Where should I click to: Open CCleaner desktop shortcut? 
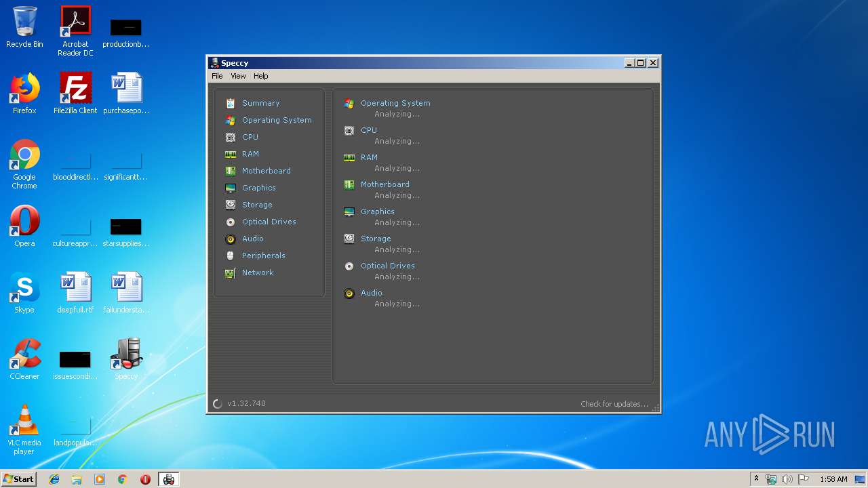tap(24, 360)
